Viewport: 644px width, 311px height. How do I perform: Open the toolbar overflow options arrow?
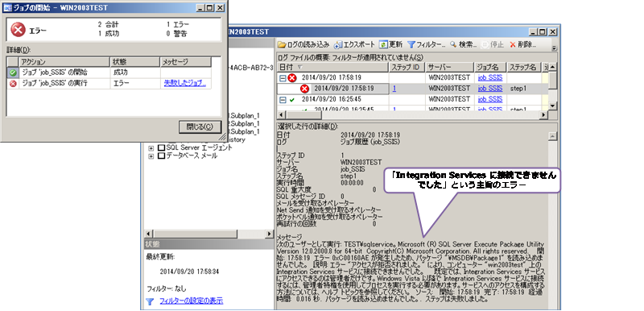(x=554, y=48)
